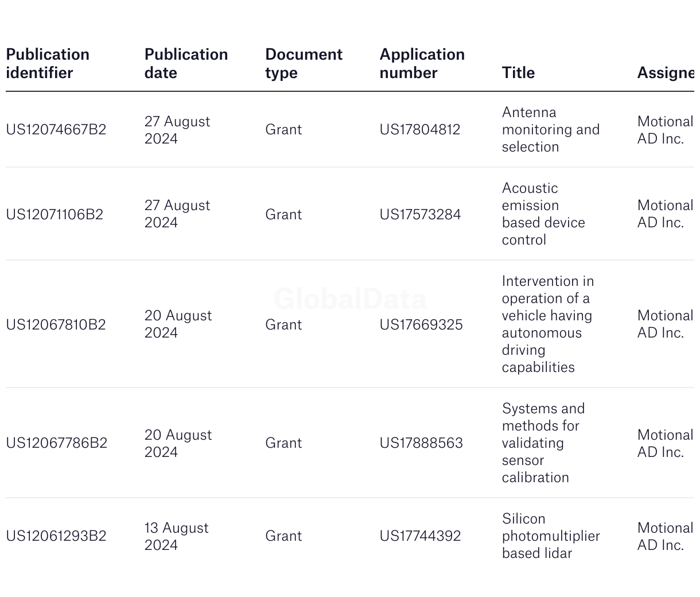The width and height of the screenshot is (700, 597).
Task: Select application number US17573284
Action: (420, 215)
